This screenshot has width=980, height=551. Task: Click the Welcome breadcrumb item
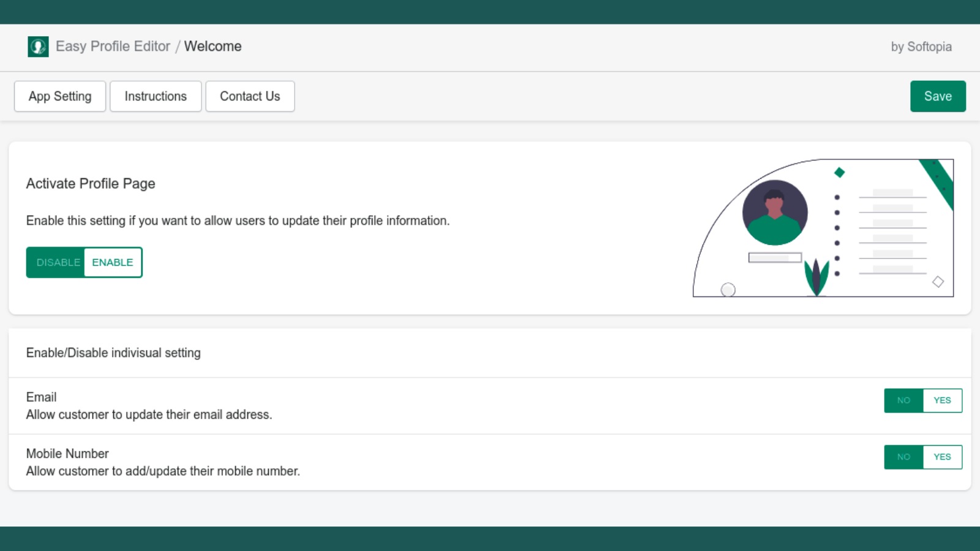coord(213,46)
